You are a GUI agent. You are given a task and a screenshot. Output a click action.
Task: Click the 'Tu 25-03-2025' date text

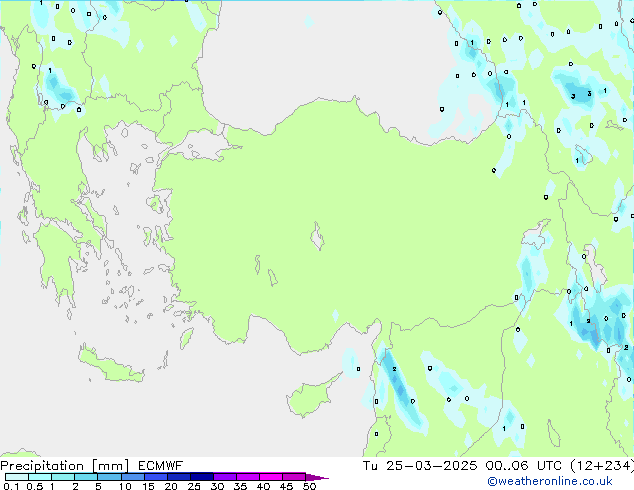420,466
